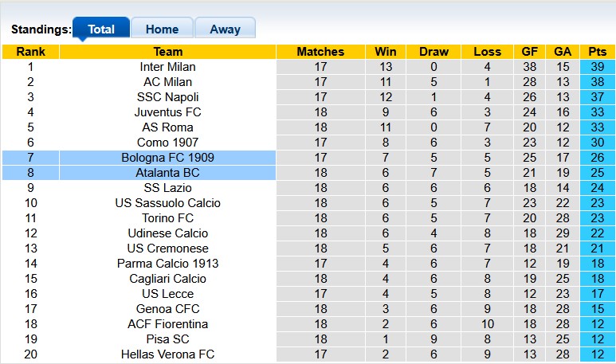Viewport: 616px width, 364px height.
Task: Click the Rank column header
Action: [x=30, y=52]
